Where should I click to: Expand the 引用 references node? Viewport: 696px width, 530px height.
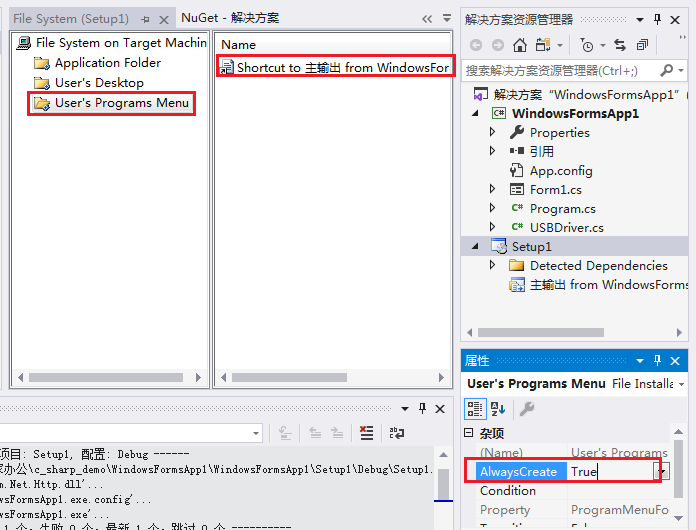tap(492, 151)
